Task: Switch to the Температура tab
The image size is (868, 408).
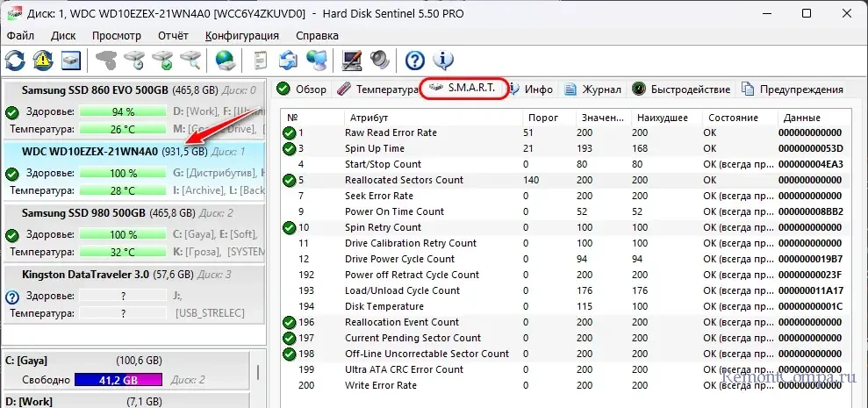Action: point(377,89)
